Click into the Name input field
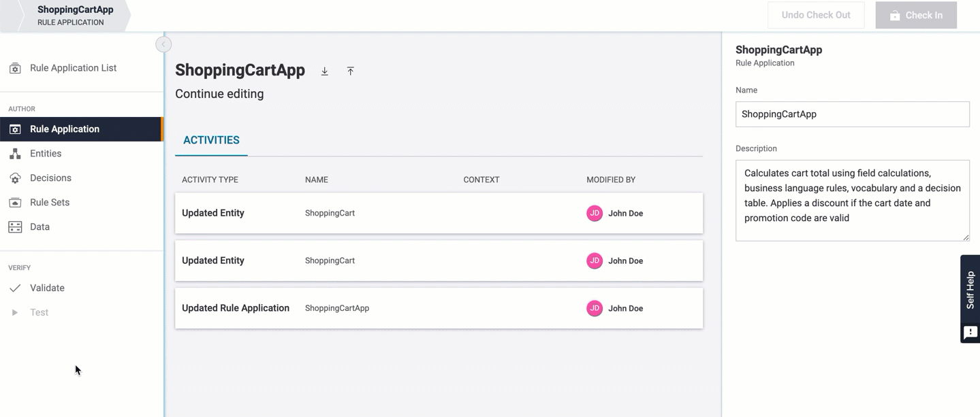 [852, 114]
